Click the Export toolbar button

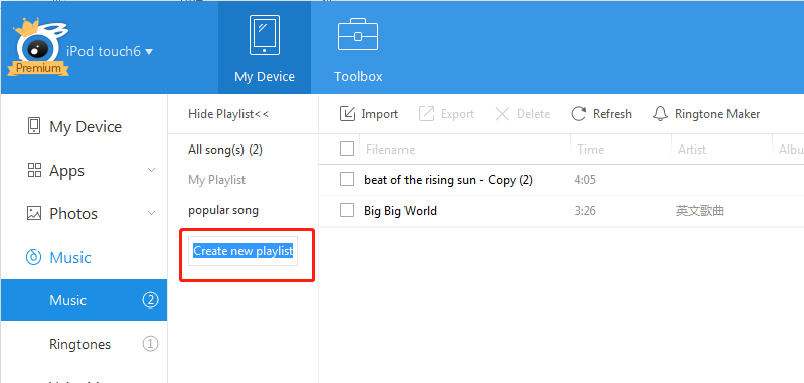446,114
